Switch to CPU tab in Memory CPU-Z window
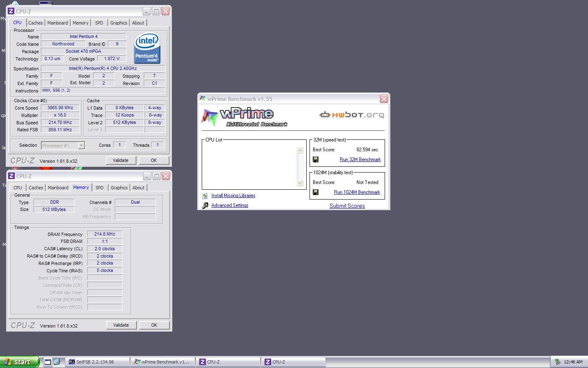This screenshot has width=588, height=368. pos(18,188)
